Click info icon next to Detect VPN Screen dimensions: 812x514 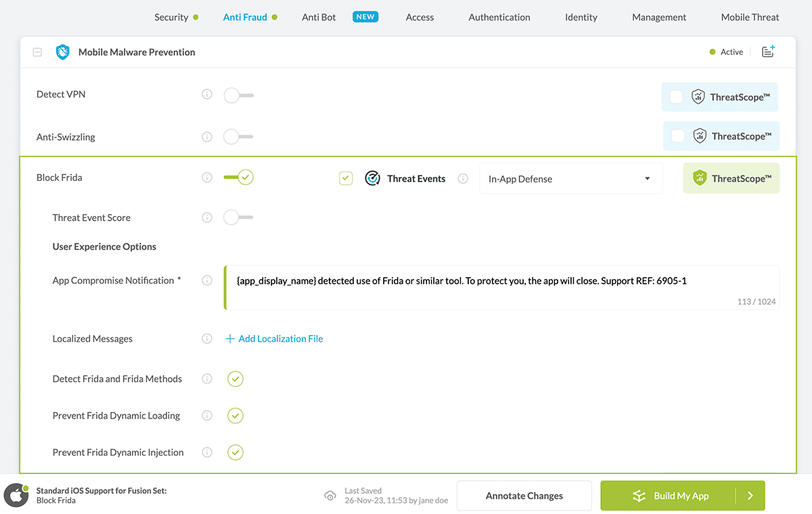207,94
